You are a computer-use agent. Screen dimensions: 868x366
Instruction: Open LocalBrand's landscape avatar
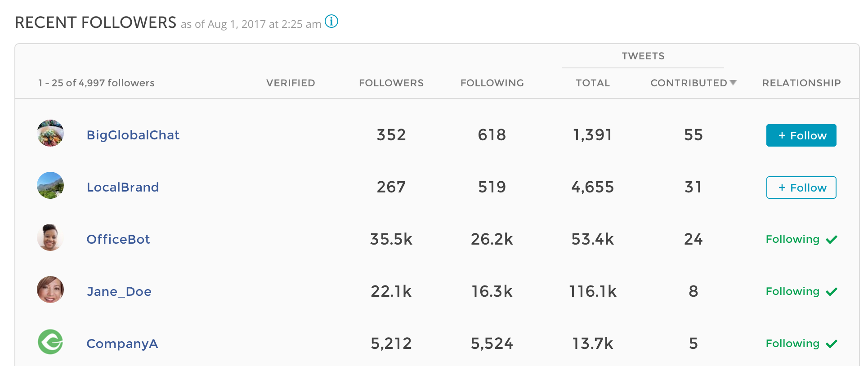[50, 185]
